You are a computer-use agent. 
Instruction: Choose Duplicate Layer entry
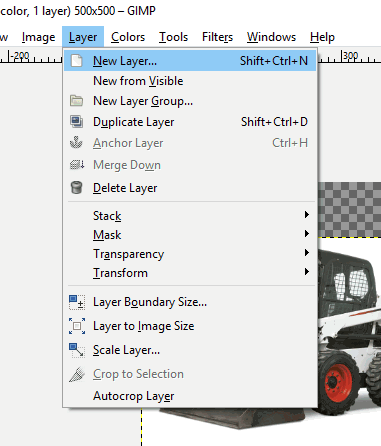point(190,122)
